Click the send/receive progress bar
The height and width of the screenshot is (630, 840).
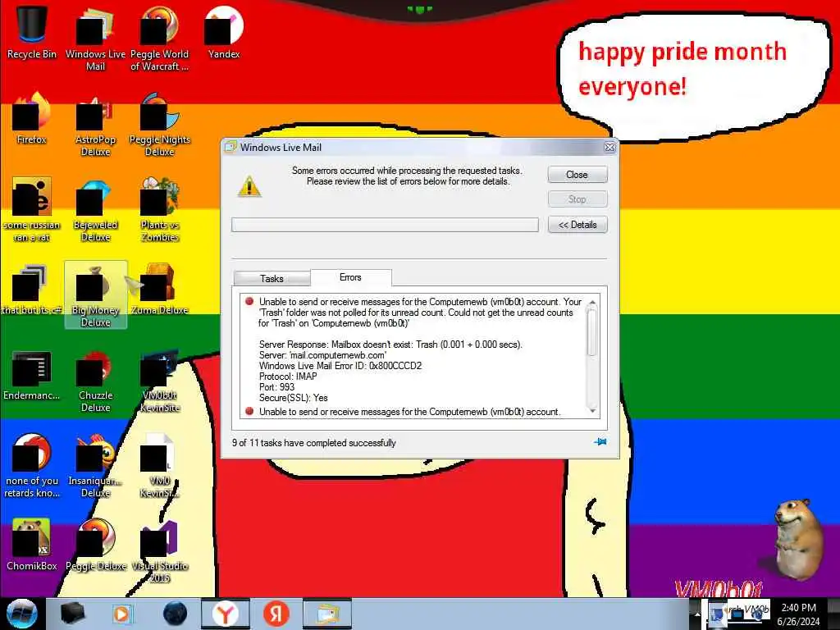tap(385, 225)
